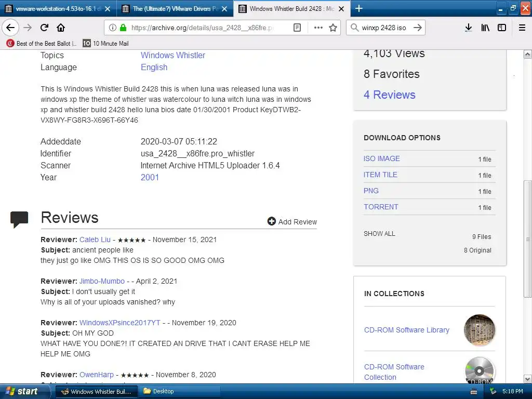The width and height of the screenshot is (532, 399).
Task: Open reviewer OwenHarp's profile
Action: (96, 375)
